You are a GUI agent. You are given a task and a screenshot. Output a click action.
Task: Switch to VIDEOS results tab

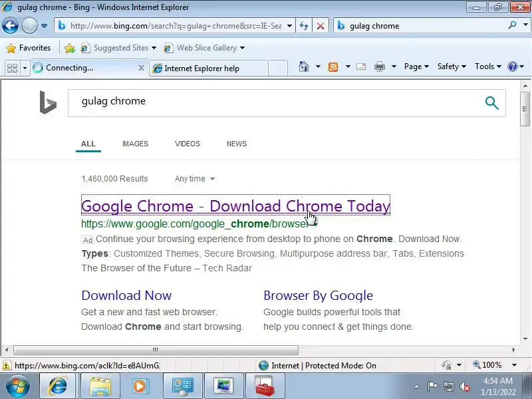pyautogui.click(x=188, y=144)
